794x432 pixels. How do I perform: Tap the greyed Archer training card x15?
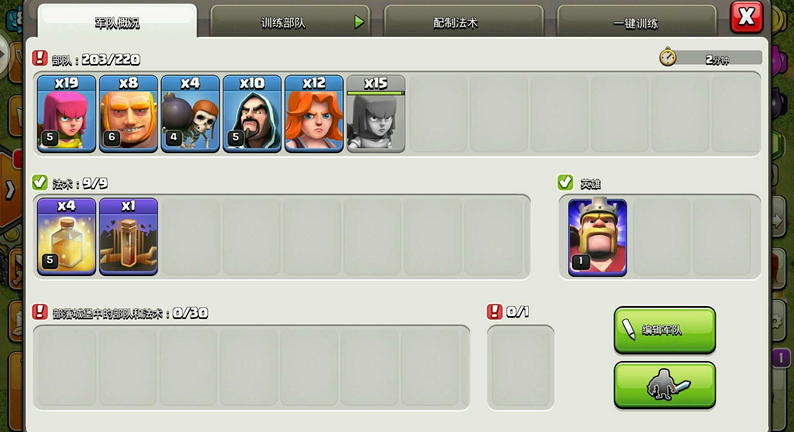pos(376,113)
